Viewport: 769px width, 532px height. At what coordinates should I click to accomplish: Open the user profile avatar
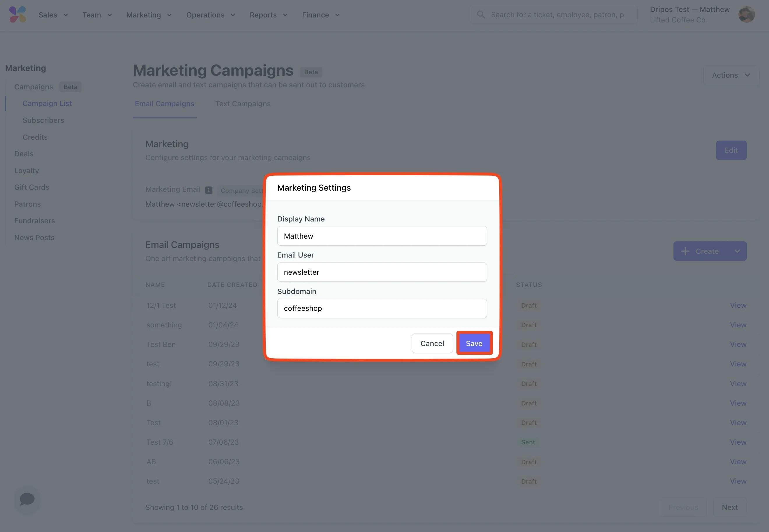(x=746, y=15)
